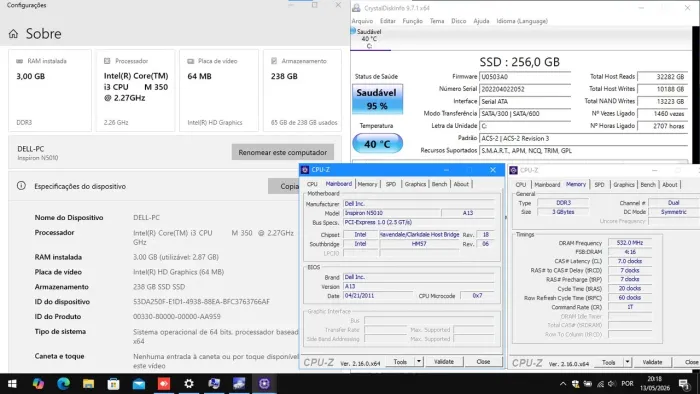
Task: Show hidden system tray icons
Action: pos(563,384)
